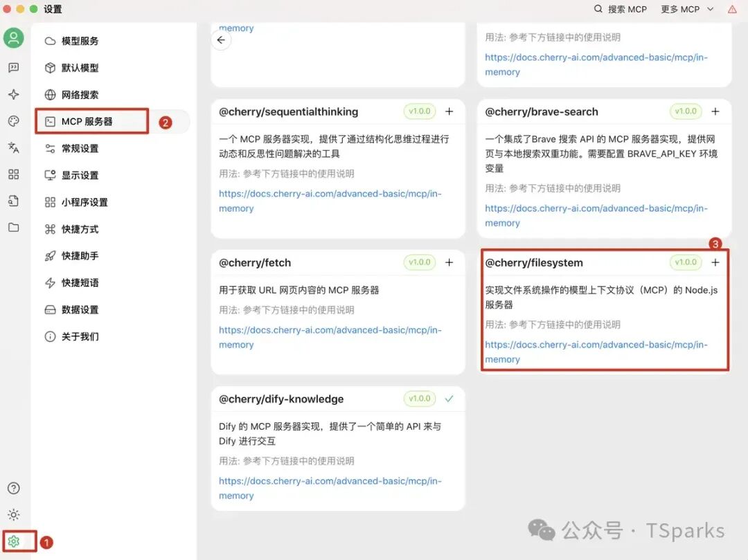Add @cherry/brave-search with its plus button
The image size is (748, 560).
click(x=715, y=111)
